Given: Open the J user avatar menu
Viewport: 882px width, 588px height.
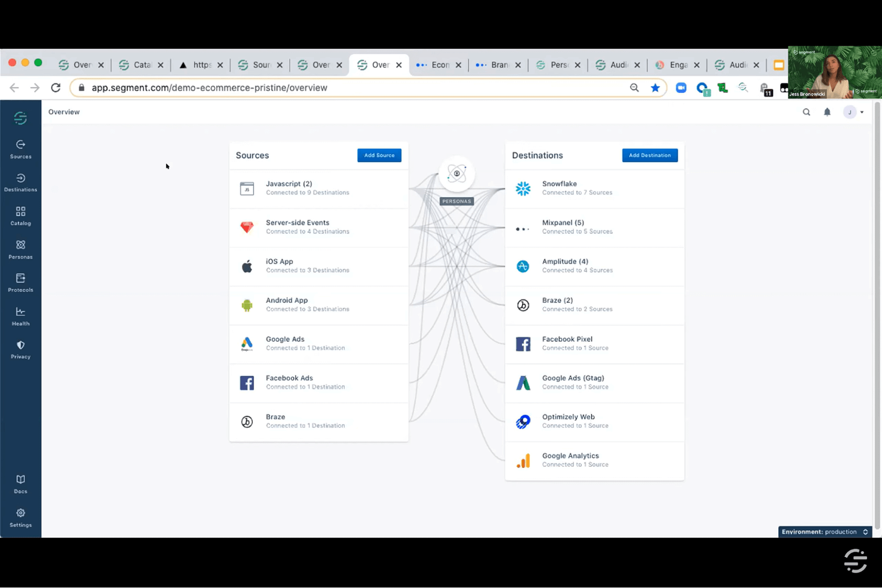Looking at the screenshot, I should 853,112.
